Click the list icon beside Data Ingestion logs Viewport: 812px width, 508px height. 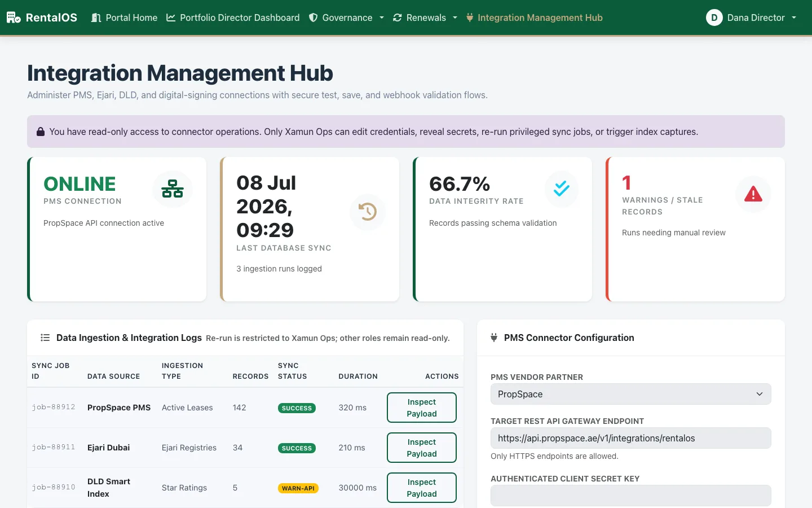tap(45, 338)
